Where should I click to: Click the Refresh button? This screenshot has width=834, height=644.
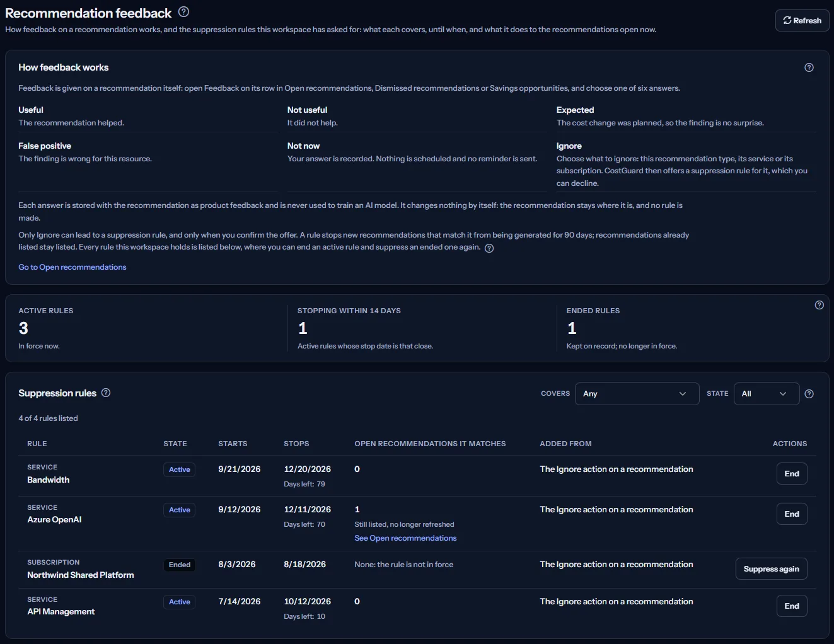pos(802,20)
